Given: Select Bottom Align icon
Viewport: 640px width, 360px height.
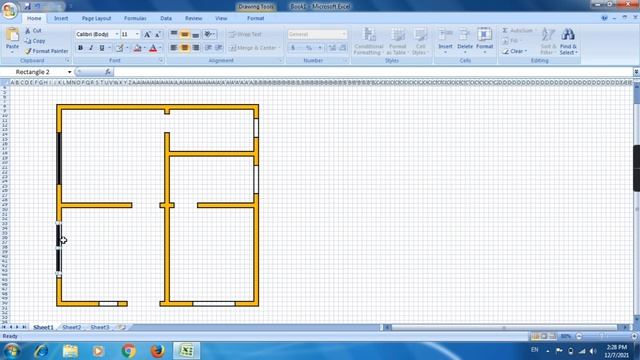Looking at the screenshot, I should (196, 34).
